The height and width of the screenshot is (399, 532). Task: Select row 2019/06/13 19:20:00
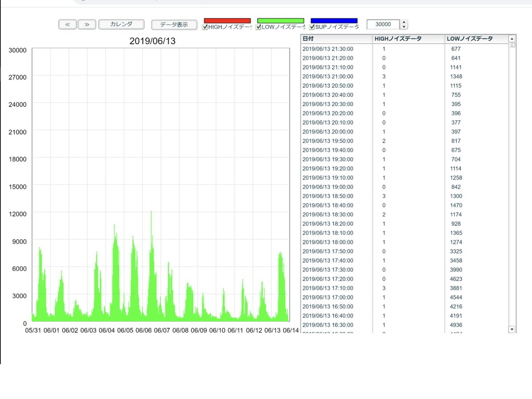404,168
